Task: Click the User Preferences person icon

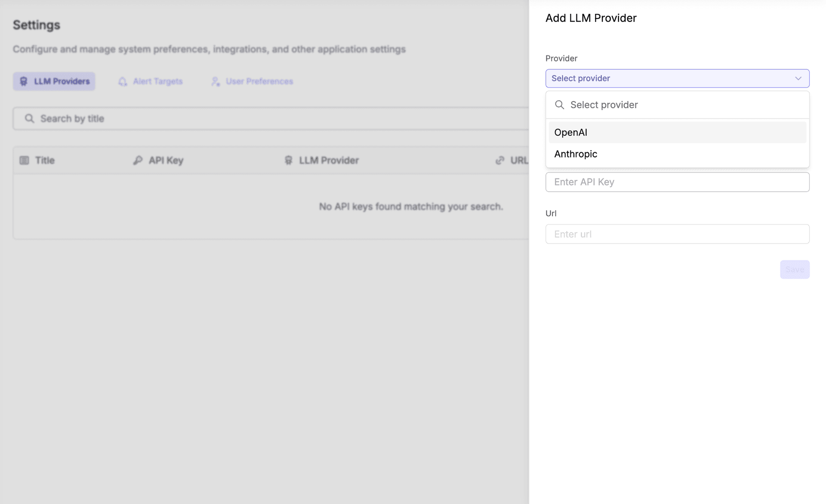Action: click(216, 81)
